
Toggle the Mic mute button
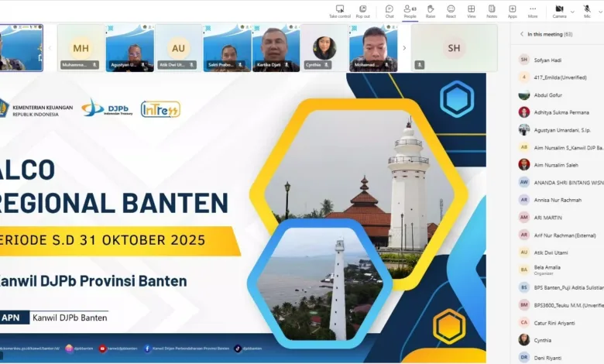pyautogui.click(x=587, y=10)
